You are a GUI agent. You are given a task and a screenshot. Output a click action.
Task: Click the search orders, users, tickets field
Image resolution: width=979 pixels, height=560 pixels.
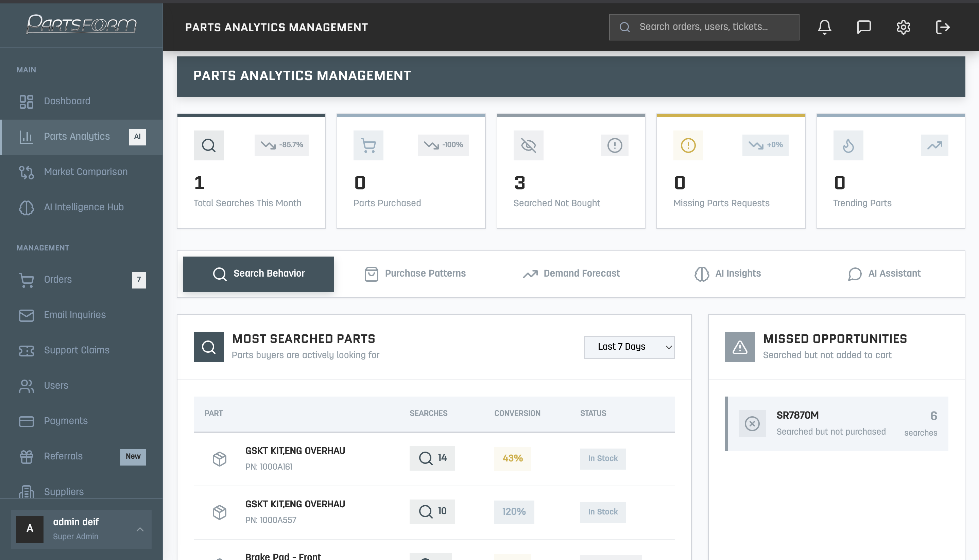[704, 27]
